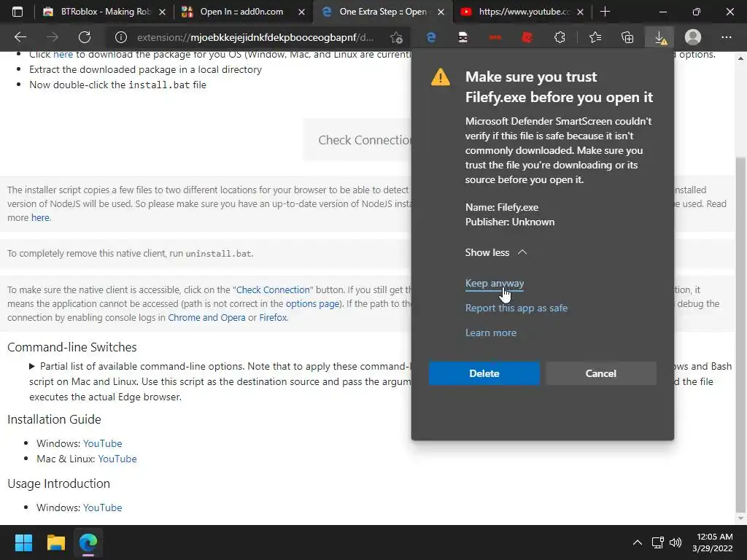Expand the Partial list of command-line options
The width and height of the screenshot is (747, 560).
(32, 366)
